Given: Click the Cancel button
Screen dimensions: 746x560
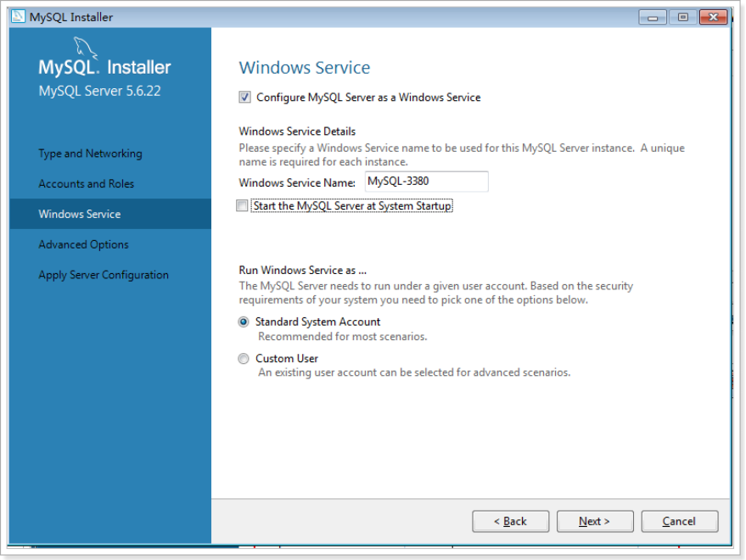Looking at the screenshot, I should pyautogui.click(x=680, y=522).
